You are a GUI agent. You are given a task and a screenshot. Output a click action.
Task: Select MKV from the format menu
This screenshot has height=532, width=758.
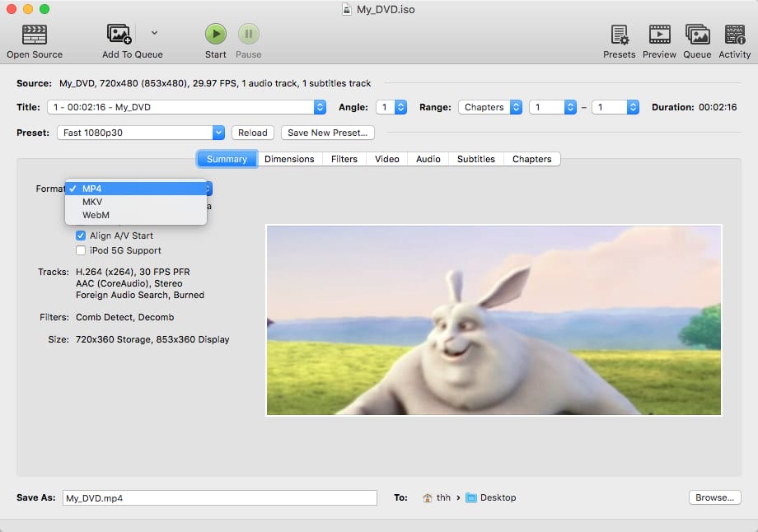pos(92,202)
